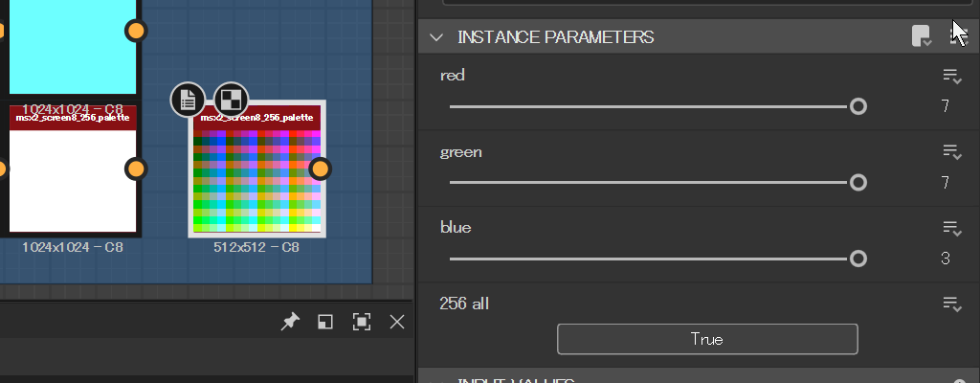The width and height of the screenshot is (980, 383).
Task: Click the document icon above the palette node
Action: [x=189, y=99]
